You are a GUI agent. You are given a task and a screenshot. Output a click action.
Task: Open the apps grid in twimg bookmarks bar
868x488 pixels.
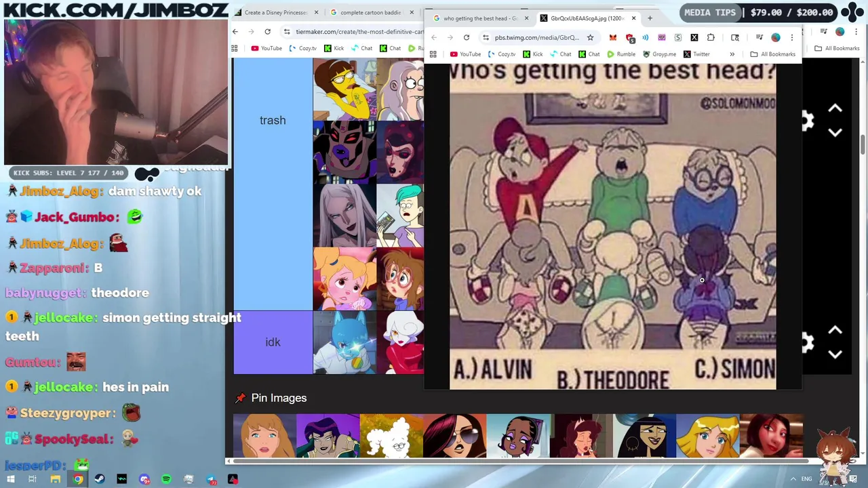(x=433, y=54)
